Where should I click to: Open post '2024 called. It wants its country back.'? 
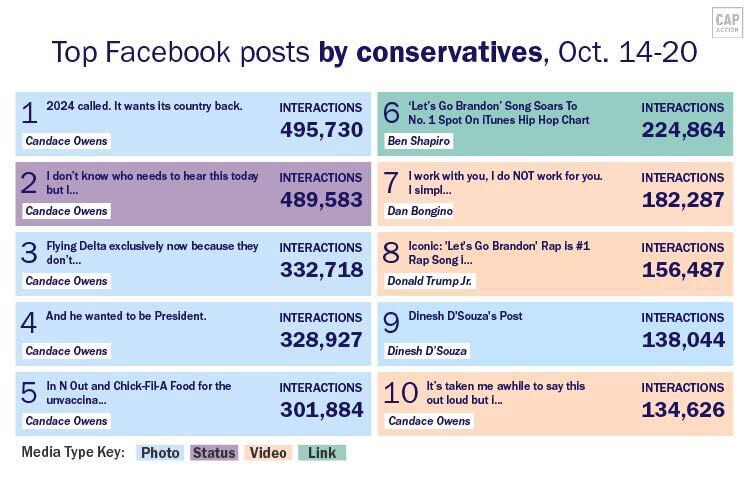click(144, 106)
